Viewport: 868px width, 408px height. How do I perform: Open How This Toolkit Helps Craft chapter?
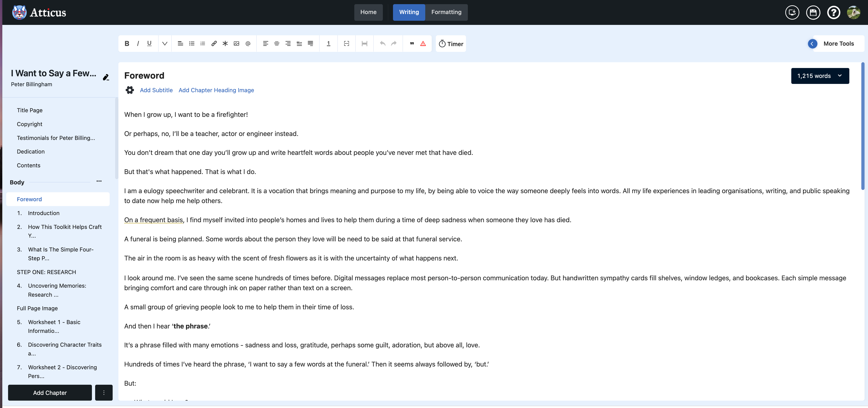[x=65, y=231]
